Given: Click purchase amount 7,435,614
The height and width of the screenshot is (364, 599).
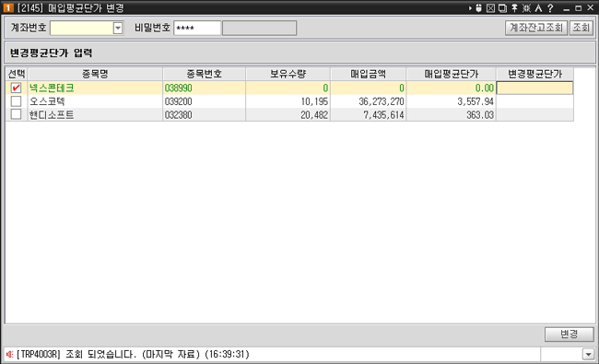Looking at the screenshot, I should coord(383,115).
